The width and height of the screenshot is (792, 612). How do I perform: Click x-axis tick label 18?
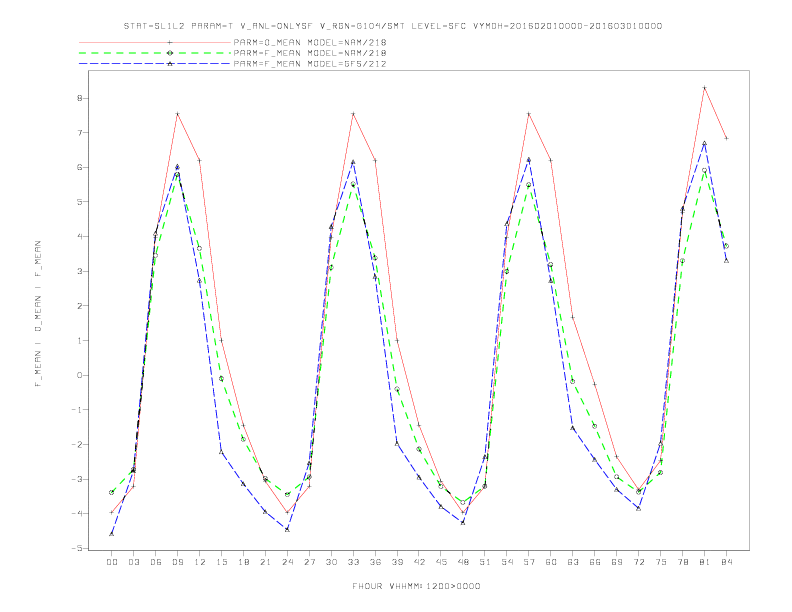click(x=243, y=562)
